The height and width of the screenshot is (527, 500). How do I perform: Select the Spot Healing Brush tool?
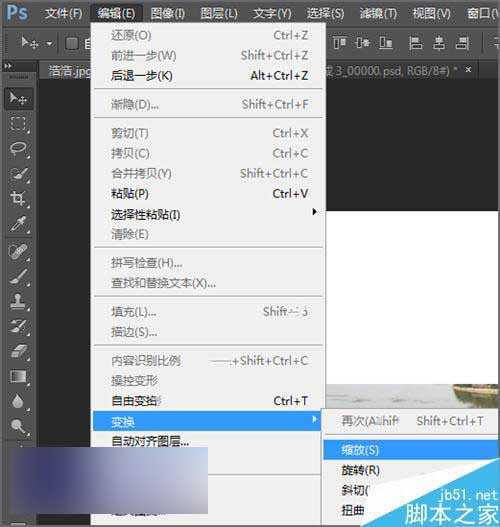tap(18, 251)
